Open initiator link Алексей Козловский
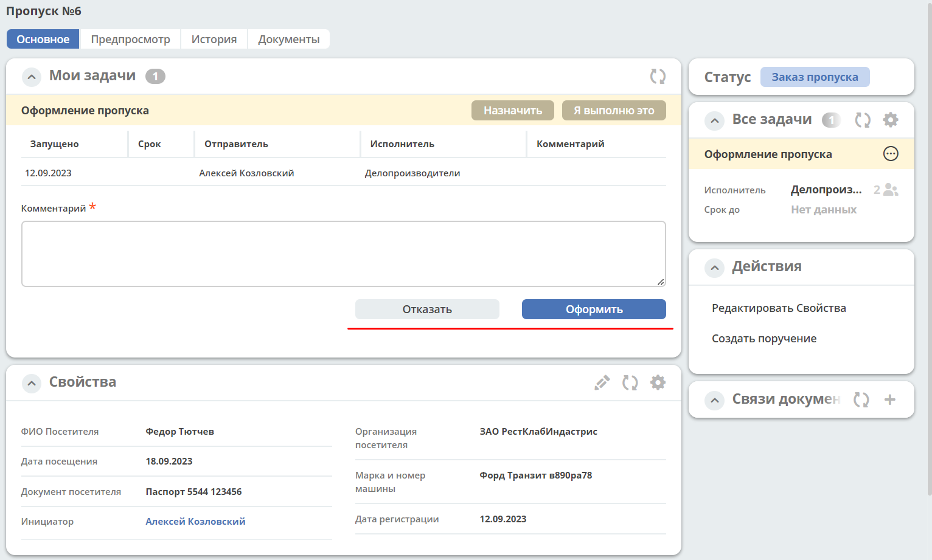This screenshot has width=932, height=560. (x=195, y=522)
